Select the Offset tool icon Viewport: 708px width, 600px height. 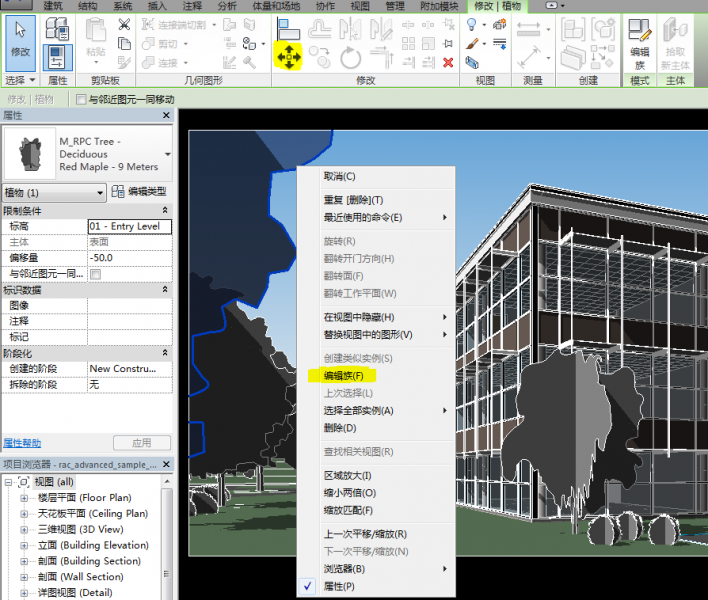coord(320,29)
